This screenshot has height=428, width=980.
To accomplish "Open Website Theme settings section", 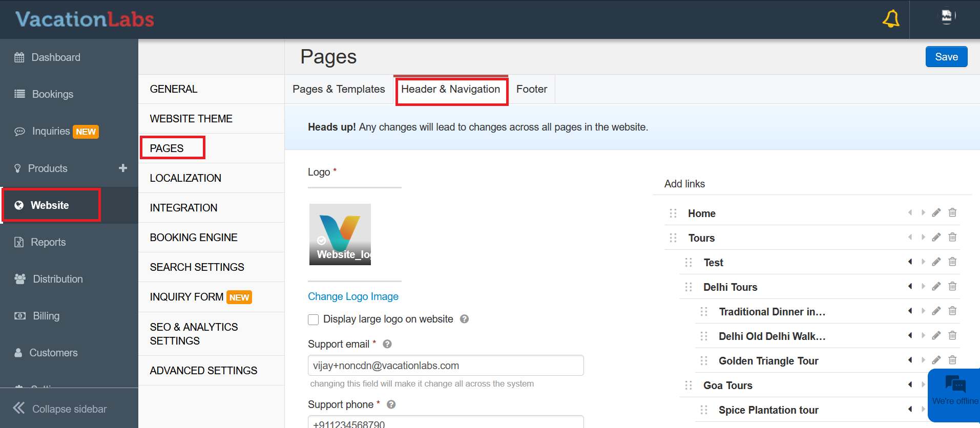I will pyautogui.click(x=191, y=119).
